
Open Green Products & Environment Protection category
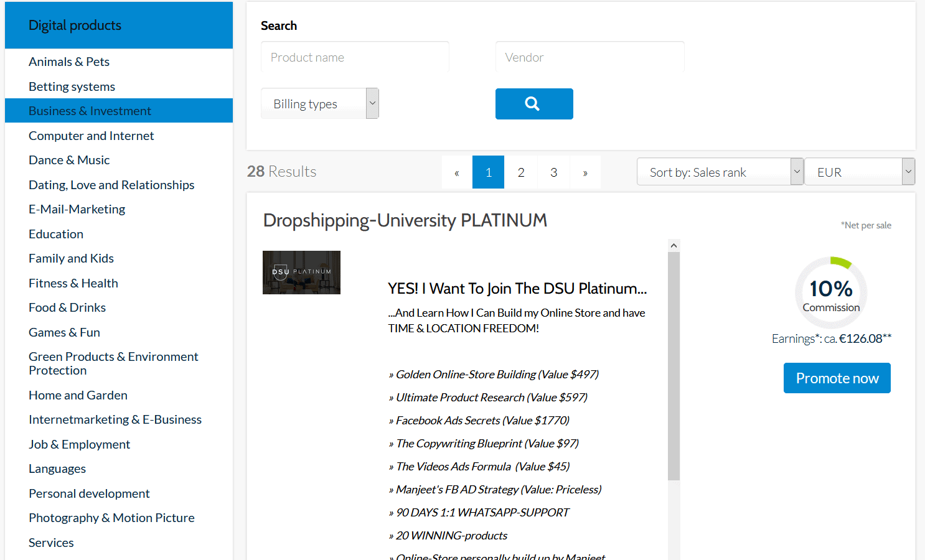point(113,363)
